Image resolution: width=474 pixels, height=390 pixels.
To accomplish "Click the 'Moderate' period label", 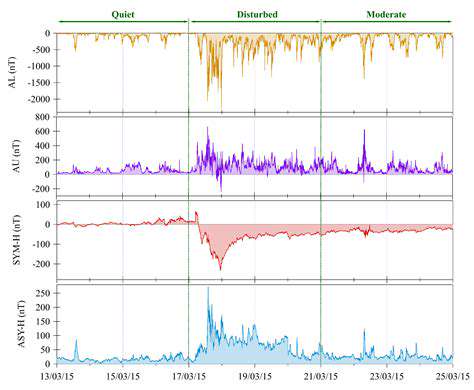I will (x=386, y=14).
